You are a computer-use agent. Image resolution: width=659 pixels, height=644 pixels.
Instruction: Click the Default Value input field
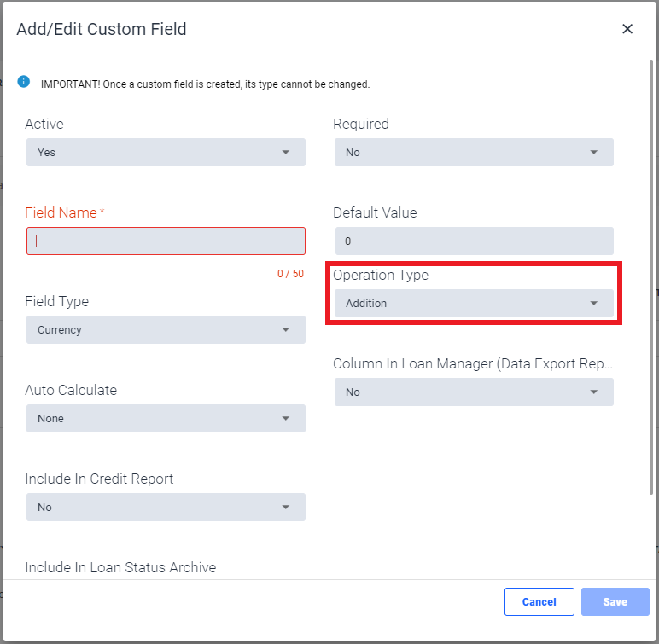click(474, 241)
